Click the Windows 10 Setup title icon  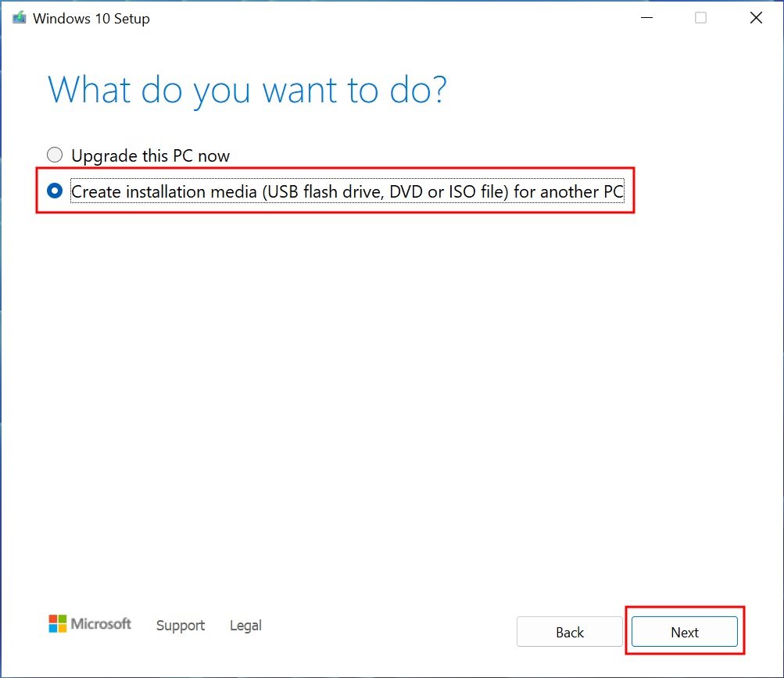(x=19, y=18)
